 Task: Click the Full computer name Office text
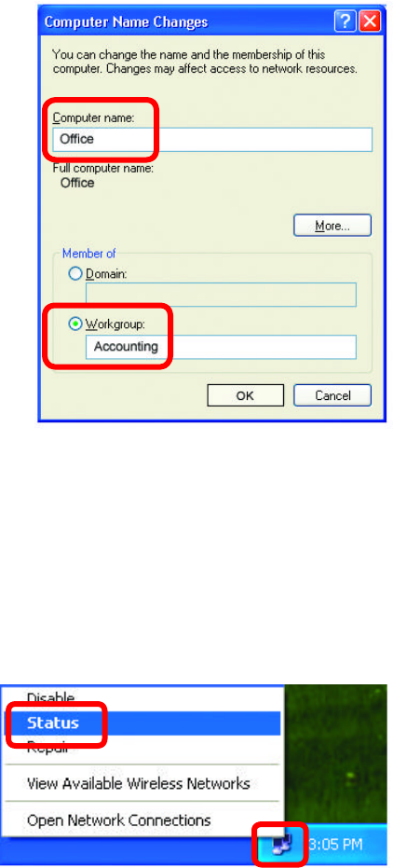click(77, 183)
